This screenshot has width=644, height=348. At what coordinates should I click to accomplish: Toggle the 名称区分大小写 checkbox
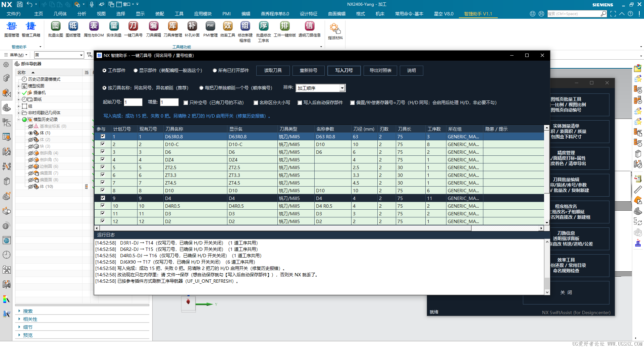coord(256,103)
